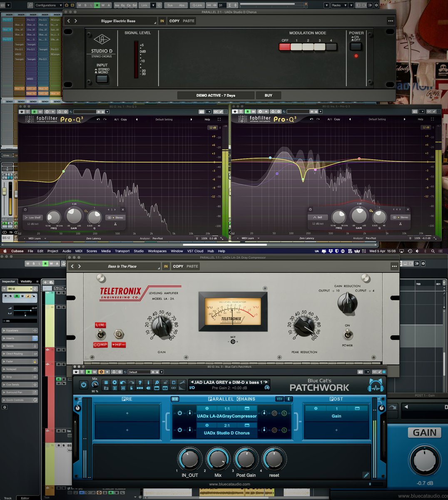Open right Pro-Q 3 Bell shape dropdown
The image size is (448, 500).
pyautogui.click(x=318, y=217)
